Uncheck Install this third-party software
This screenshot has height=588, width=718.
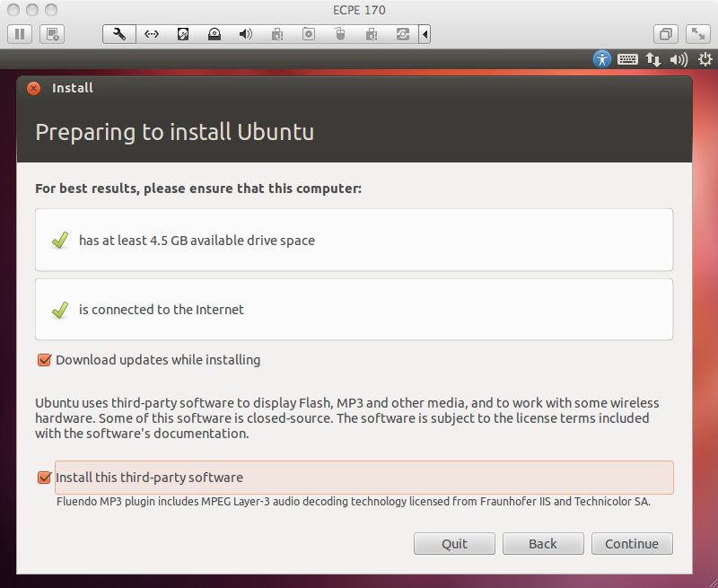[x=43, y=478]
